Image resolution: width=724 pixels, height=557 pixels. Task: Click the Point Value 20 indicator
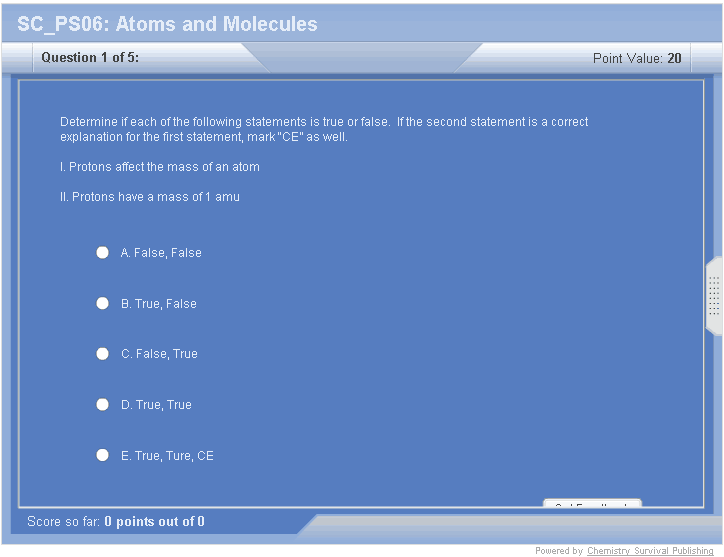pos(637,58)
